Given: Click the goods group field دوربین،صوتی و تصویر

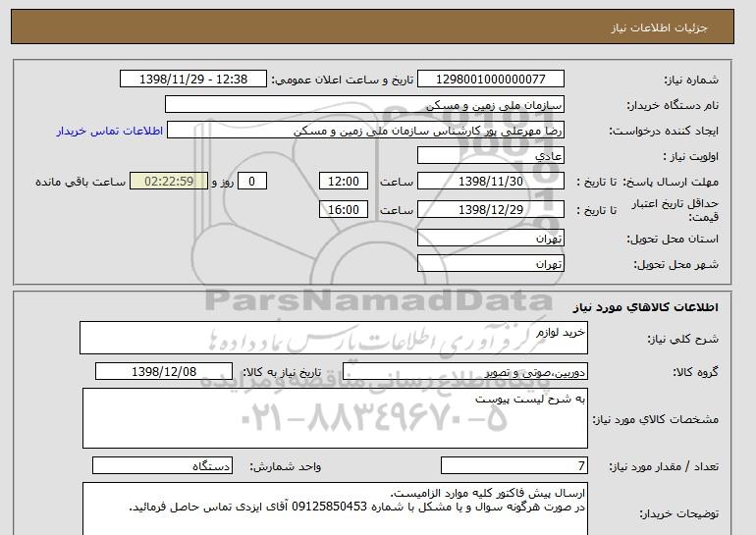Looking at the screenshot, I should 464,372.
